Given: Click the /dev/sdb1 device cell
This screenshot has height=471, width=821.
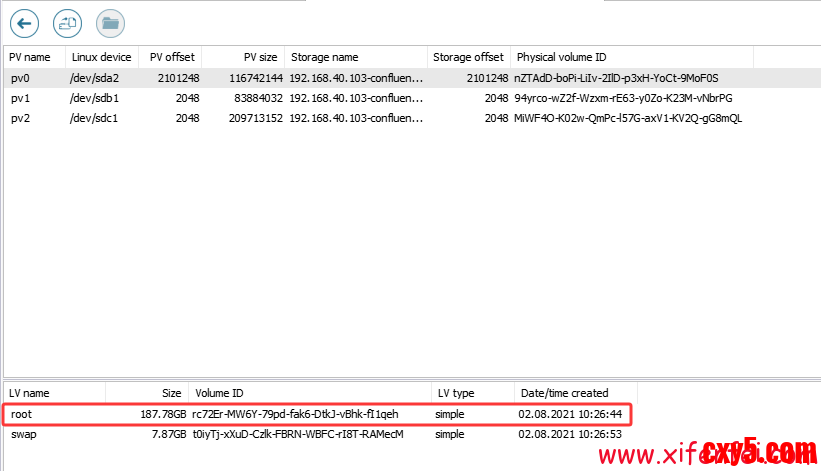Looking at the screenshot, I should (x=94, y=98).
